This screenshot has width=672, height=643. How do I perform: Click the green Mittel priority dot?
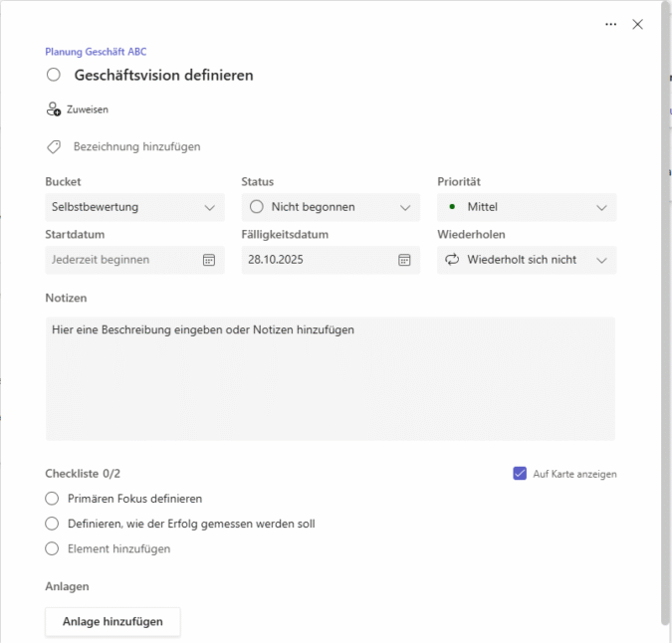tap(452, 207)
